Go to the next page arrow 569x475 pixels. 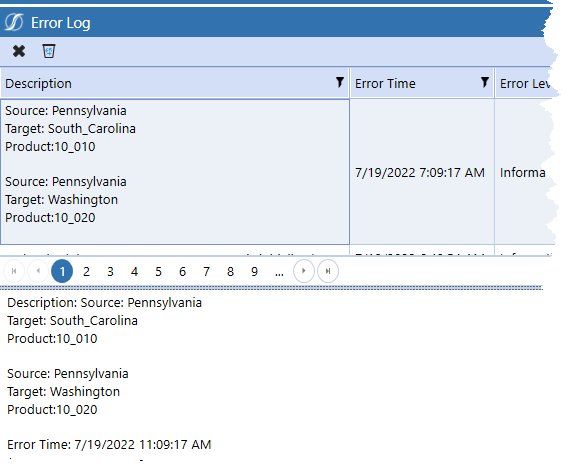304,271
